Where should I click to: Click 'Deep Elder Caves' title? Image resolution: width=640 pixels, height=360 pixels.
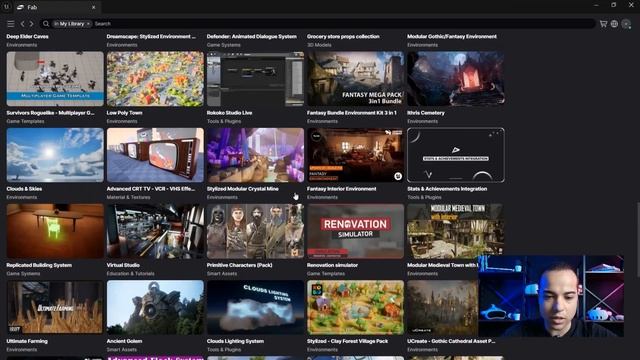27,36
